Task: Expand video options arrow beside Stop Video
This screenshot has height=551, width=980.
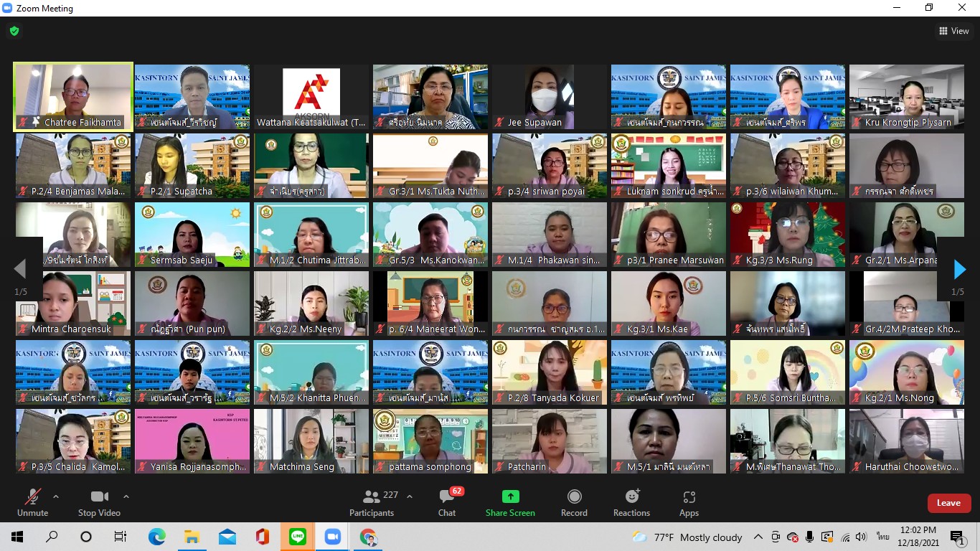Action: click(126, 496)
